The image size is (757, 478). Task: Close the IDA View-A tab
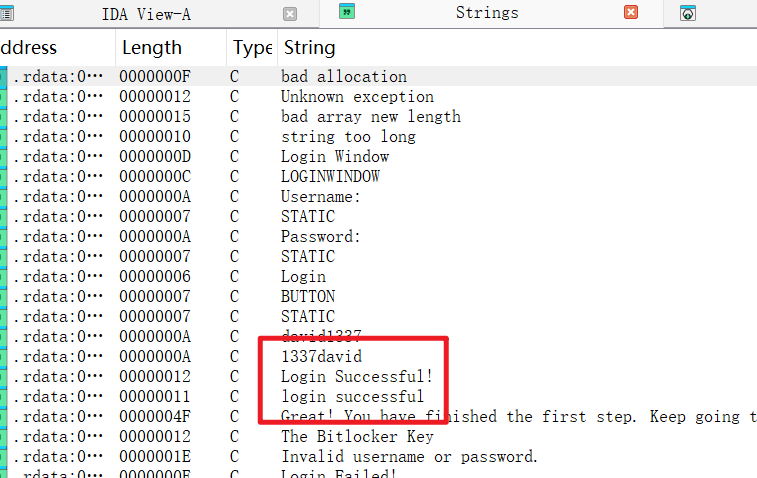(290, 14)
